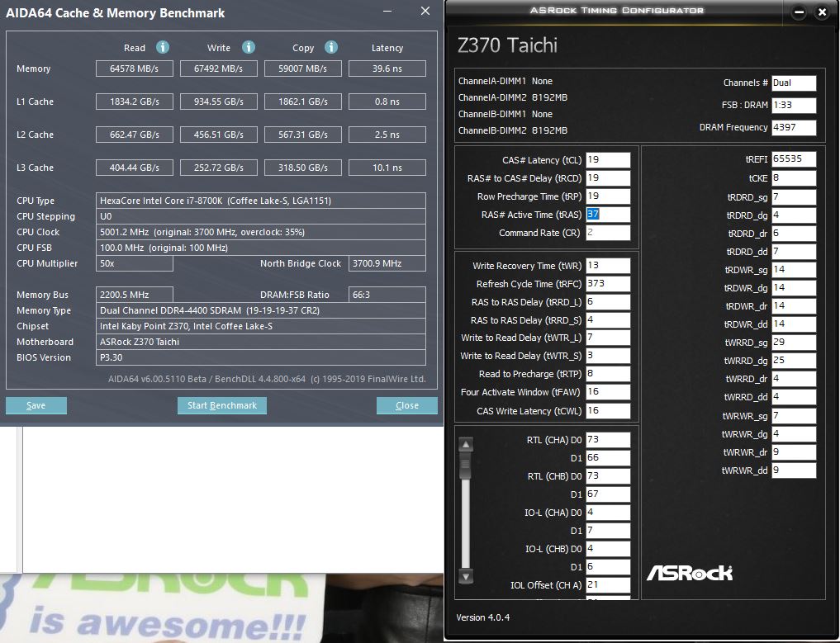This screenshot has width=840, height=643.
Task: Click the tCKE value field
Action: (x=794, y=178)
